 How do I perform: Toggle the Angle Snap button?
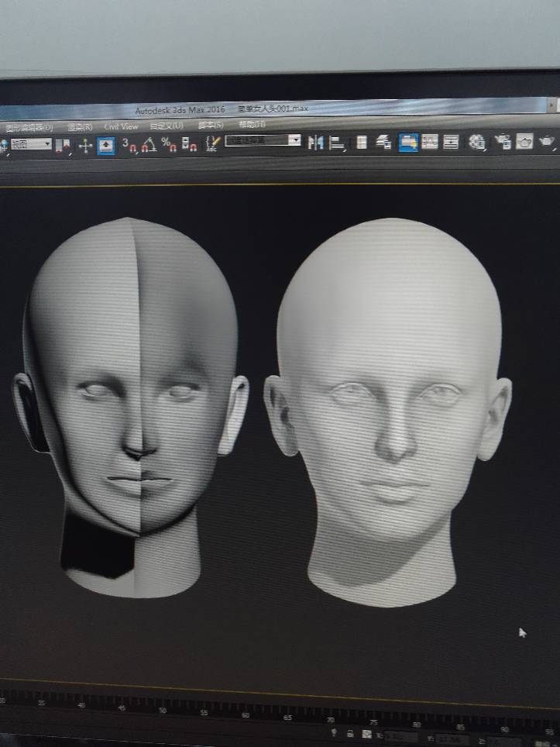pyautogui.click(x=149, y=144)
